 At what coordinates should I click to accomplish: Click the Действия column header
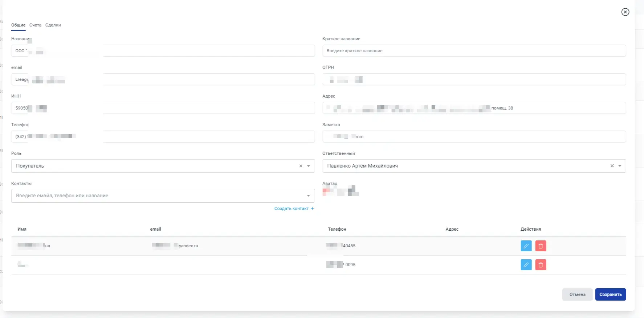[x=531, y=229]
